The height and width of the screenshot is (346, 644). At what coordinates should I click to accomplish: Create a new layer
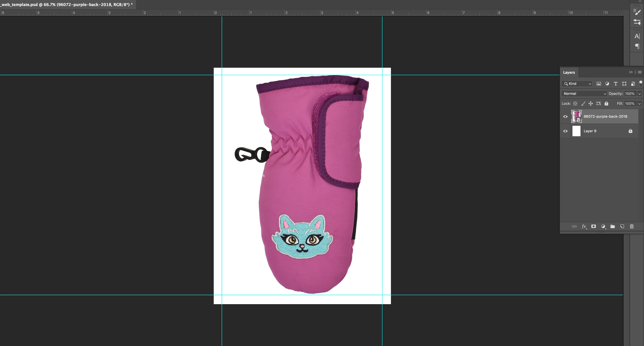coord(622,227)
